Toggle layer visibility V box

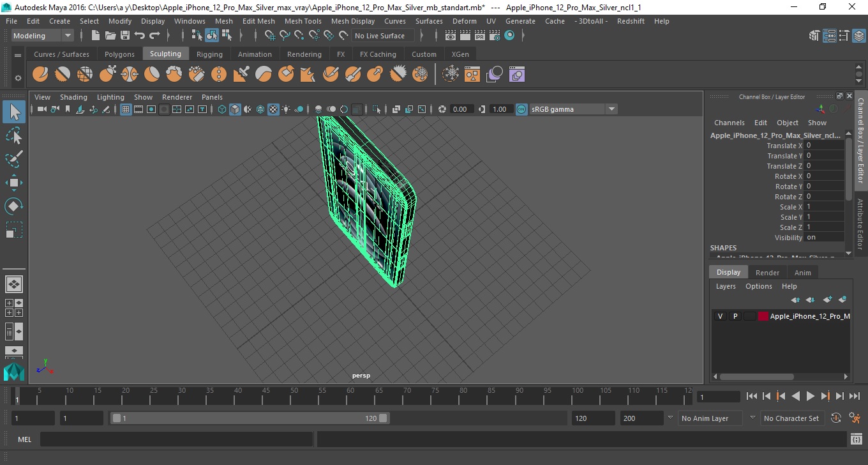(721, 316)
